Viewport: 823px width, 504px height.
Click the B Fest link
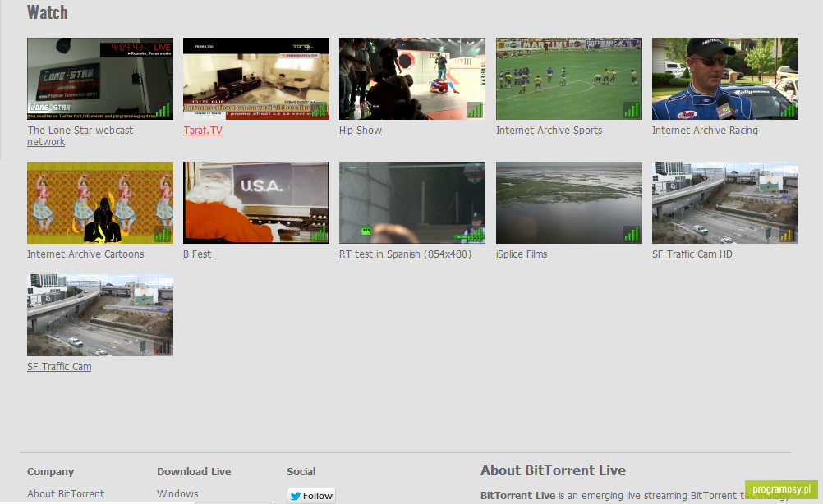tap(197, 254)
